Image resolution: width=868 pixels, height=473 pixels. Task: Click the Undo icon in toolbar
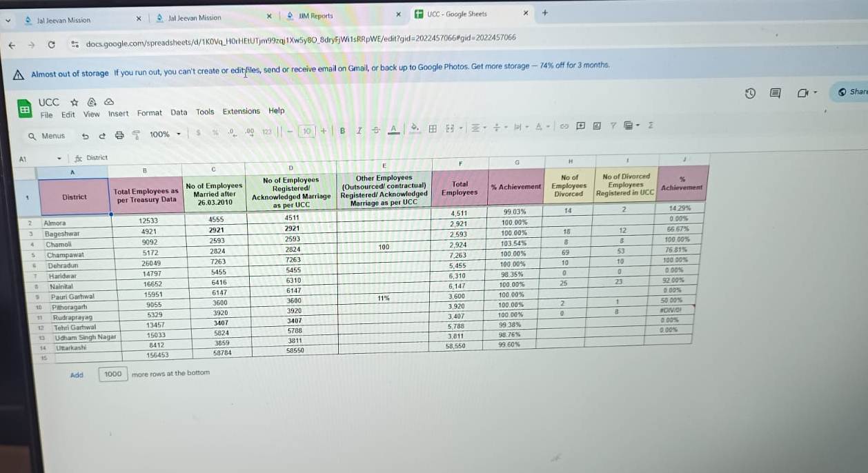(x=86, y=136)
